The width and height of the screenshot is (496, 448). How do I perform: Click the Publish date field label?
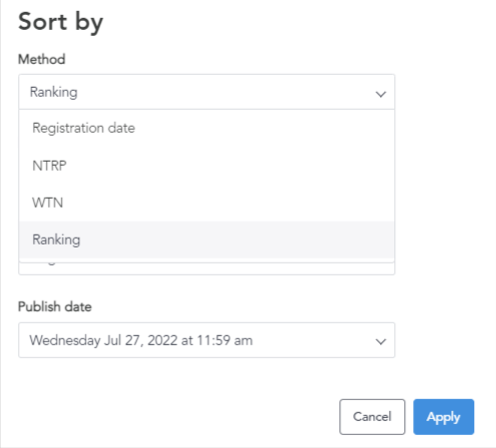click(55, 306)
